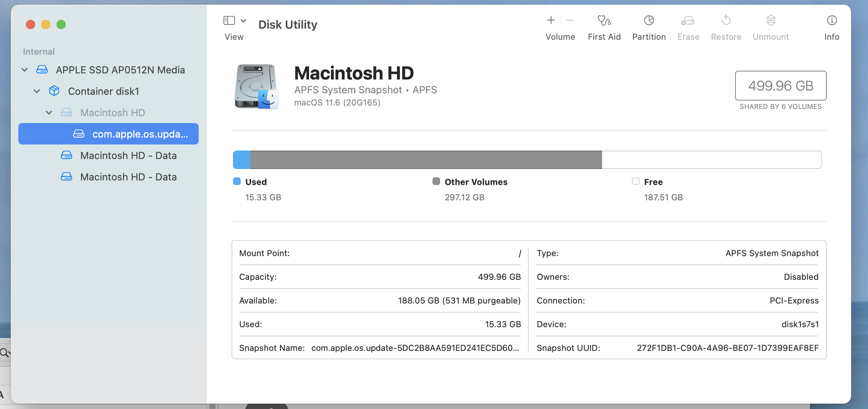Click the macOS 11.6 (20G165) version text
The image size is (868, 409).
tap(337, 102)
